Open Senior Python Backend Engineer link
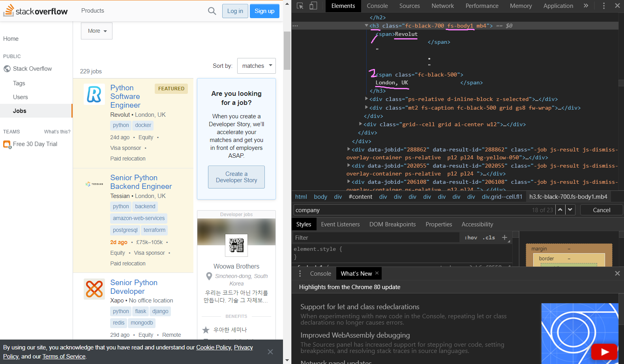The image size is (624, 364). (x=141, y=182)
